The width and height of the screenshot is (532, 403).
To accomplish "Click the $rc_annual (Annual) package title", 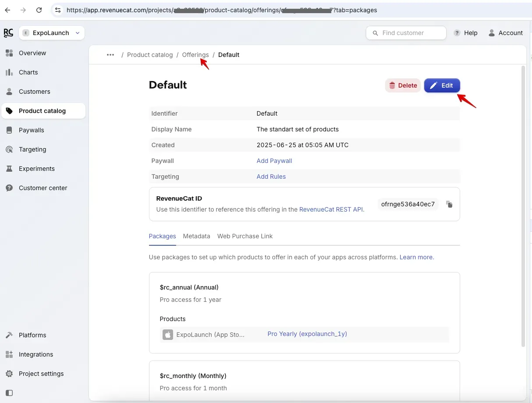I will tap(189, 287).
